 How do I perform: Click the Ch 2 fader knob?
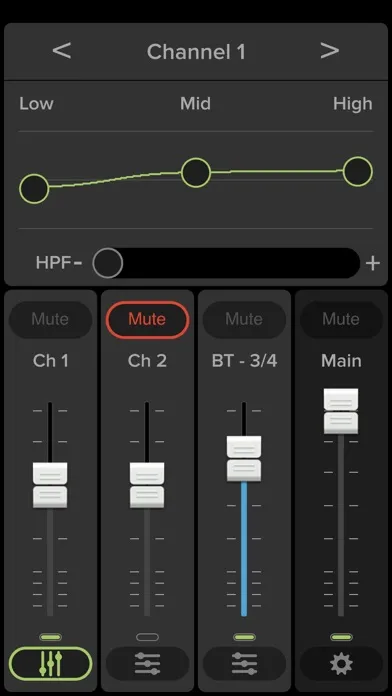pos(147,485)
